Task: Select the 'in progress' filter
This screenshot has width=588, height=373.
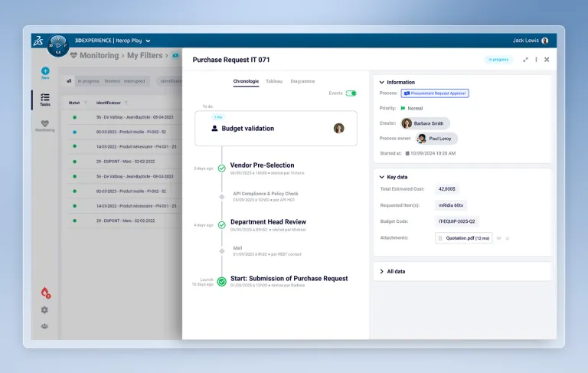Action: click(x=88, y=80)
